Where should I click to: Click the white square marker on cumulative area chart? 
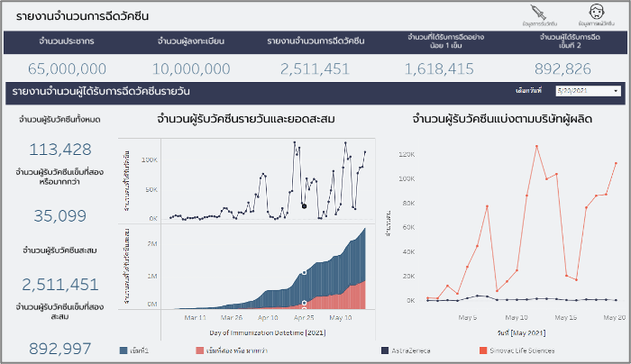304,271
